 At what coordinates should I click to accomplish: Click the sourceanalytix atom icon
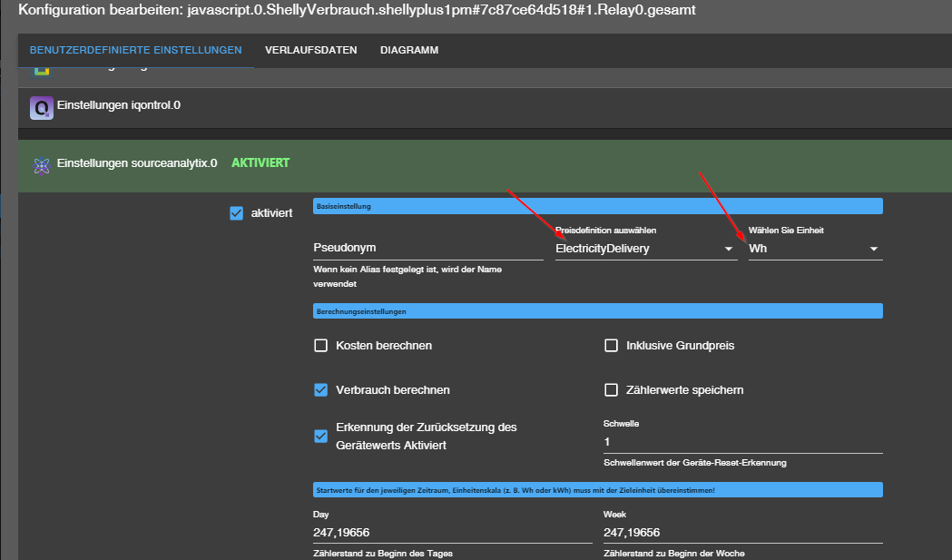tap(41, 166)
